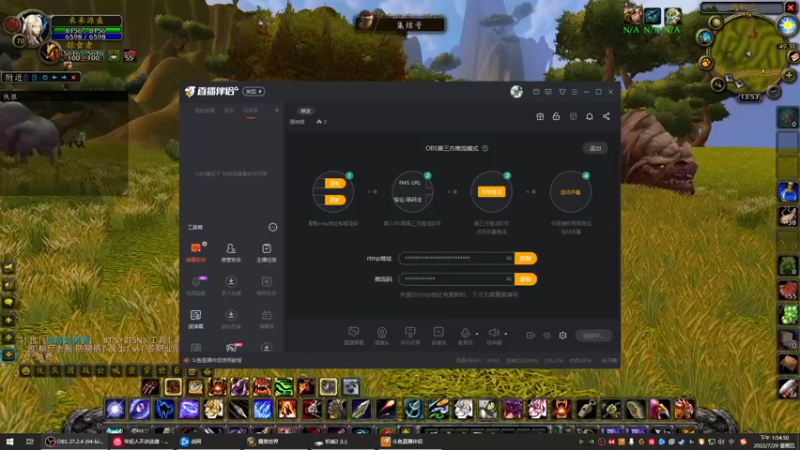800x450 pixels.
Task: Collapse the 工具箱 toolbox section
Action: click(273, 227)
